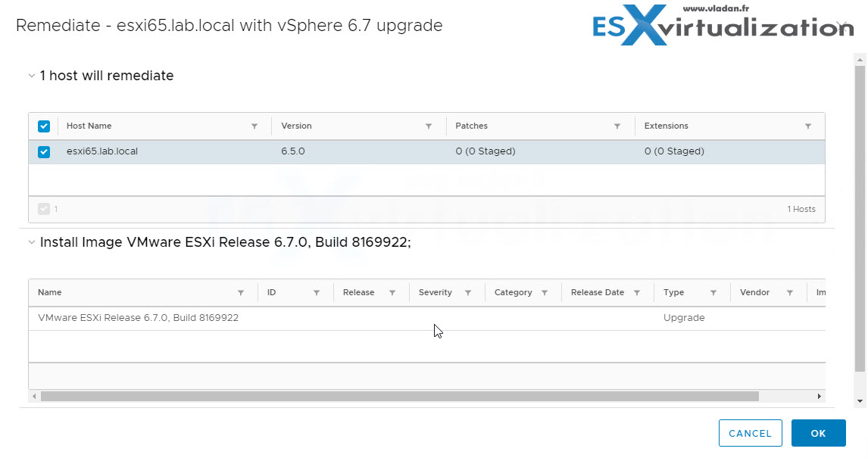Viewport: 868px width, 461px height.
Task: Open filter for the Name column
Action: click(241, 293)
